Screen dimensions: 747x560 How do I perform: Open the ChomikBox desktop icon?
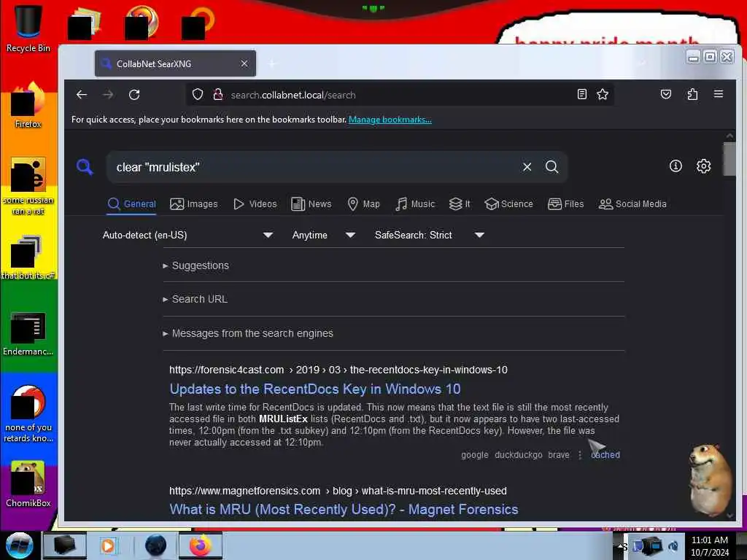pos(28,484)
